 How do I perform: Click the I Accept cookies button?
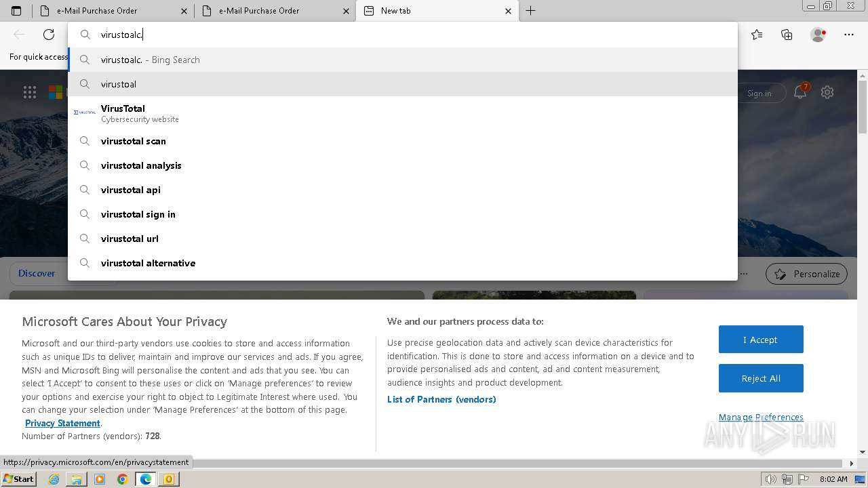tap(761, 340)
